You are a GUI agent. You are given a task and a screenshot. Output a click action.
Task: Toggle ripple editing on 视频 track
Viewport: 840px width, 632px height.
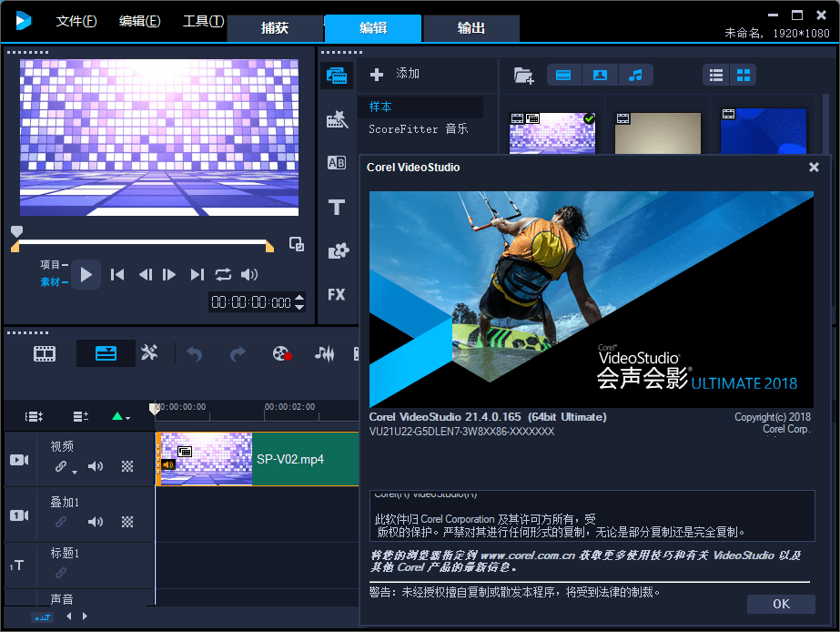tap(61, 466)
